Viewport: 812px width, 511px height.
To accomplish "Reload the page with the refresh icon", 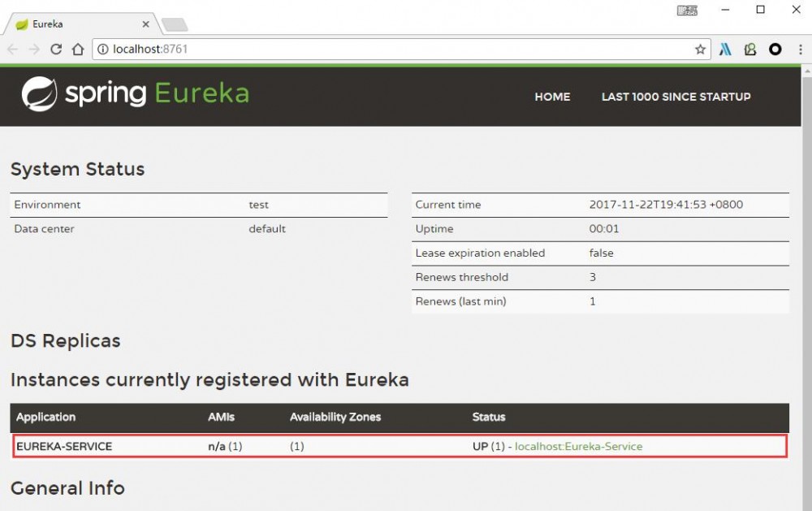I will pyautogui.click(x=56, y=50).
